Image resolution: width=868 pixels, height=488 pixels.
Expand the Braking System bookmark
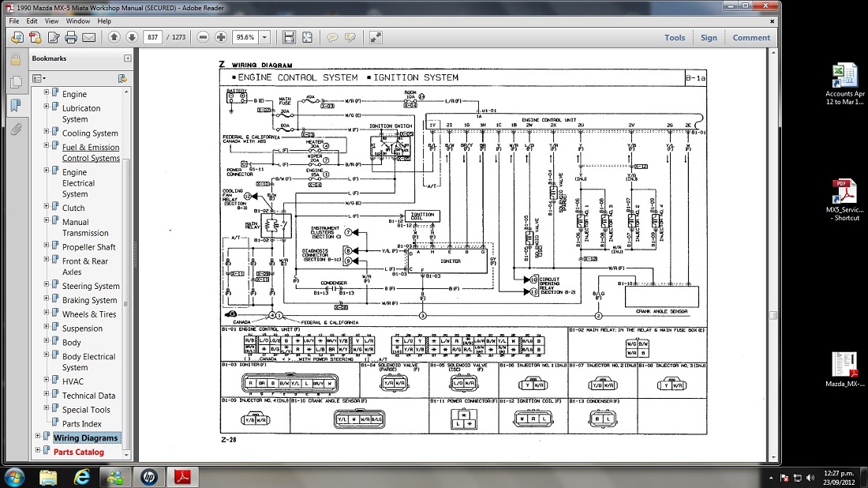[x=47, y=298]
